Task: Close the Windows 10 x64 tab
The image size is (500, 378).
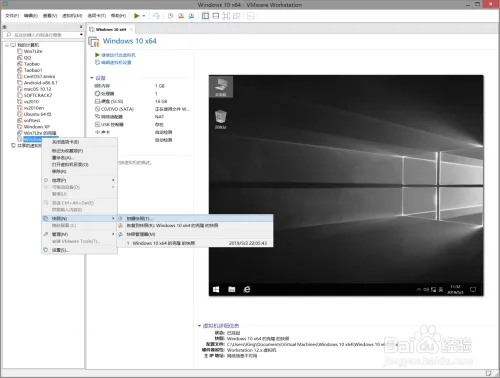Action: point(131,30)
